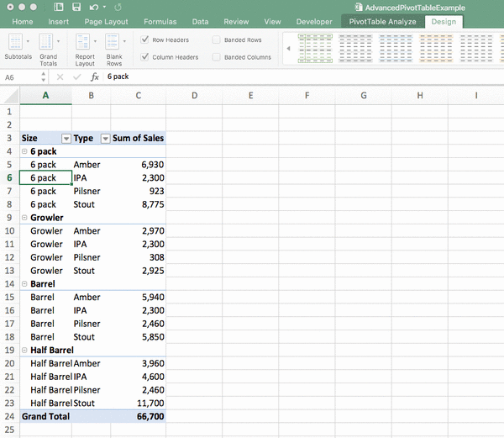504x438 pixels.
Task: Switch to the PivotTable Analyze tab
Action: pos(382,21)
